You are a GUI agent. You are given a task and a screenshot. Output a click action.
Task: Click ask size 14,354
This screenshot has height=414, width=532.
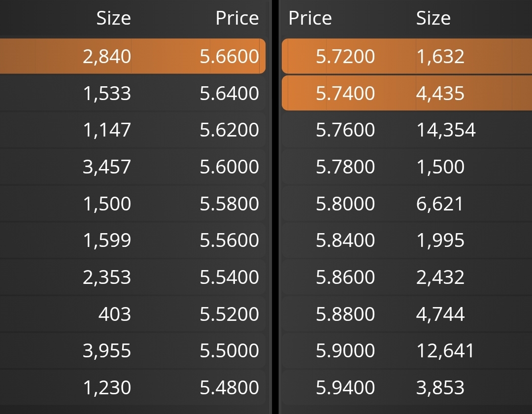(446, 130)
